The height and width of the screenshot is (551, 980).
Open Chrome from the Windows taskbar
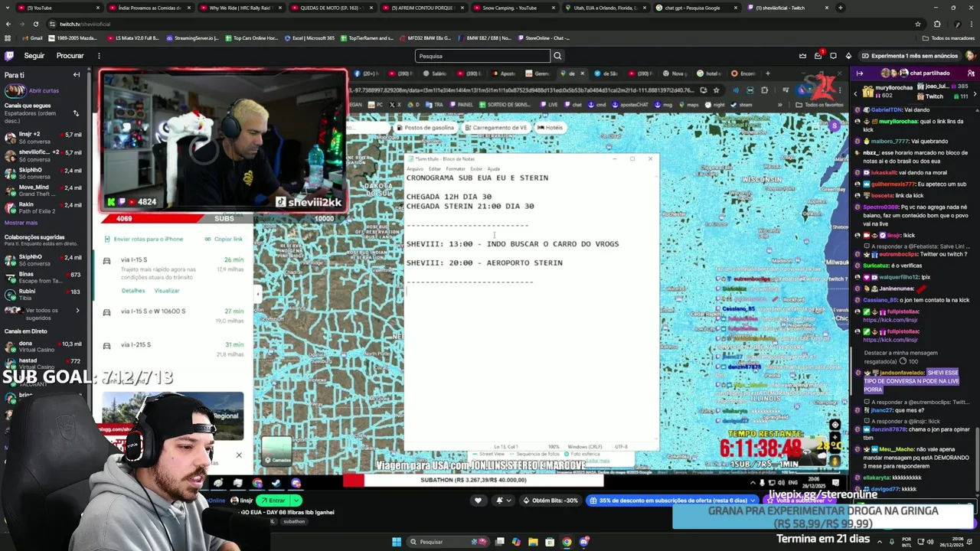(567, 542)
